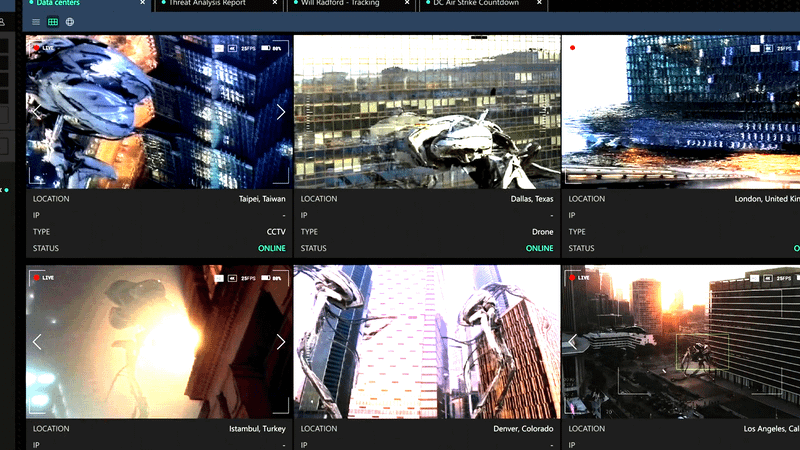Click the battery indicator on Istanbul feed
Screen dimensions: 800x450
tap(265, 278)
